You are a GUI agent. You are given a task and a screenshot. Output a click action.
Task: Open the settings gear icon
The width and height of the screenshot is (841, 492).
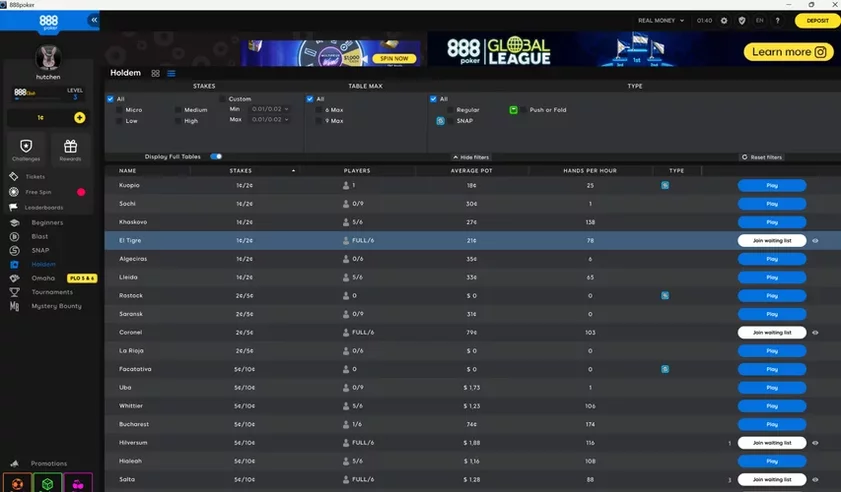[x=724, y=20]
